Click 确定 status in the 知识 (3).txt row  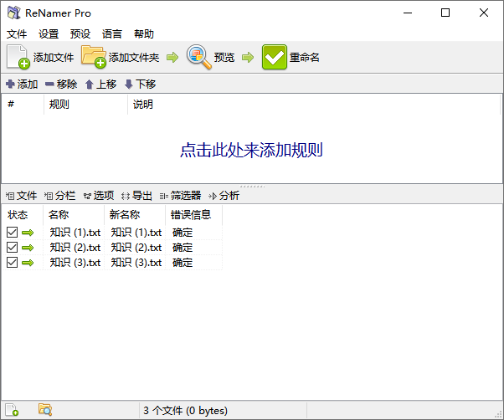click(x=183, y=263)
